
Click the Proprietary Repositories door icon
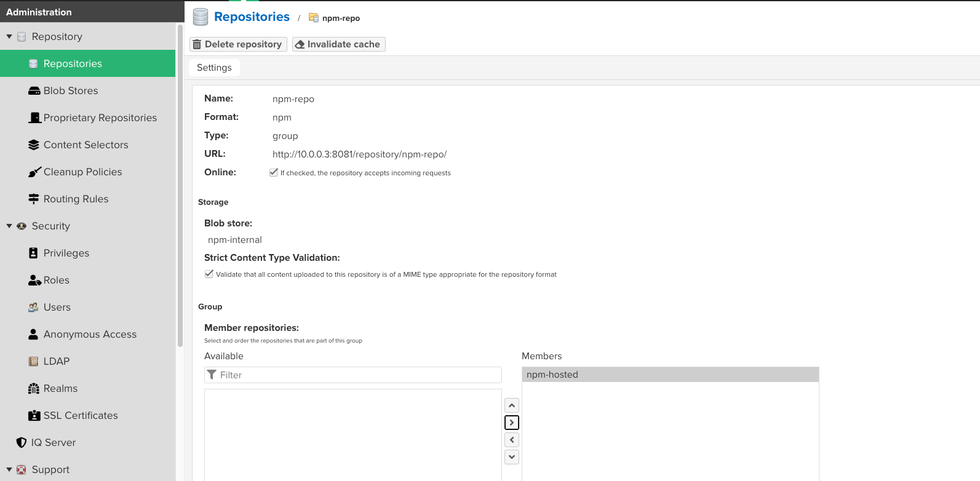[x=34, y=117]
